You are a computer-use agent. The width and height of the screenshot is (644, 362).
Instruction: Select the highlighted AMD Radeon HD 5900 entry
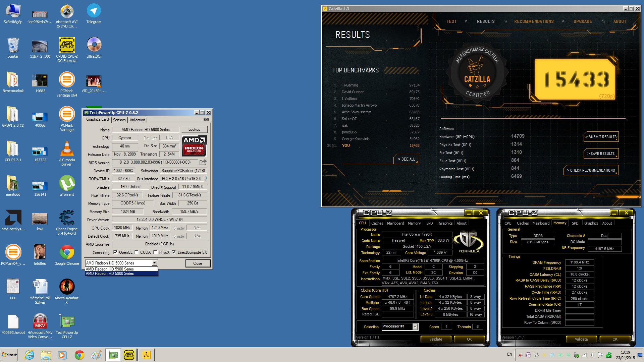point(121,274)
